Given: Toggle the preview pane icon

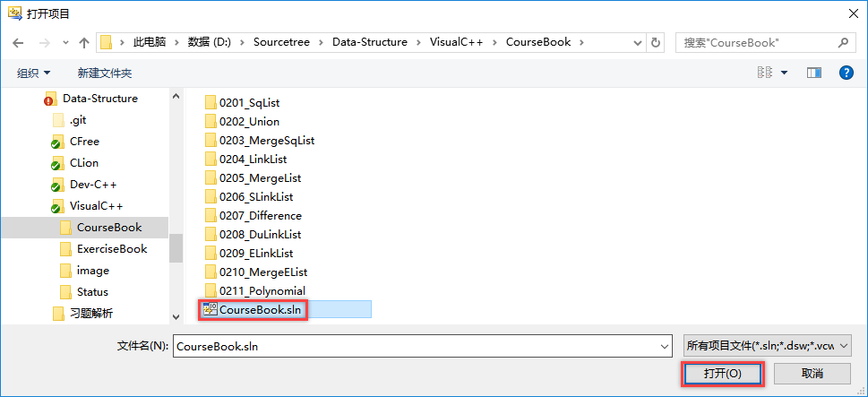Looking at the screenshot, I should pos(813,73).
